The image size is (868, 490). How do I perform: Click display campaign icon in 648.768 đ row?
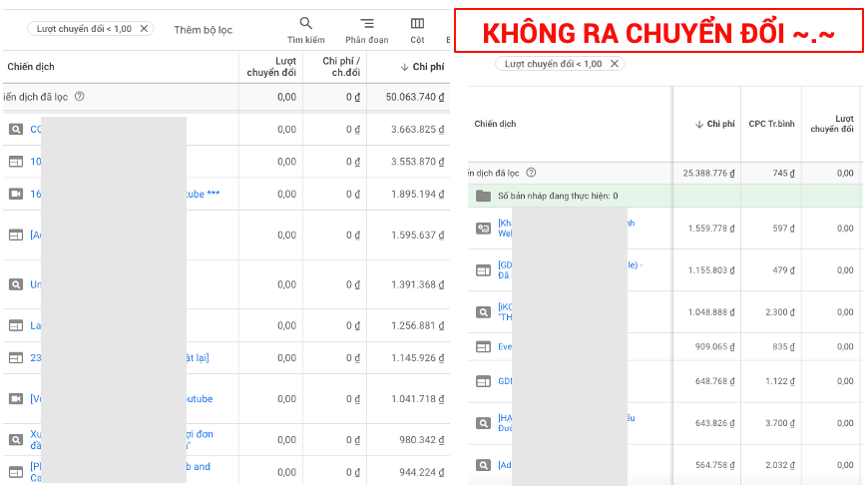point(483,381)
